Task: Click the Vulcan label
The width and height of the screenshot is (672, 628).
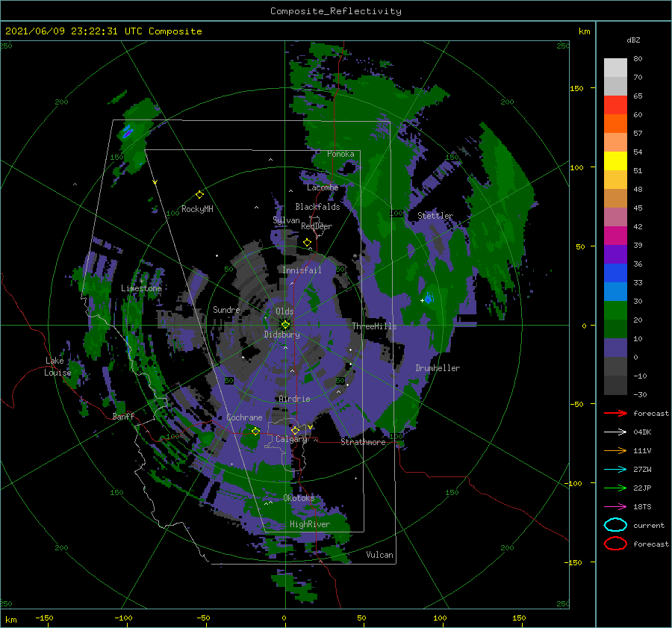Action: pos(379,555)
